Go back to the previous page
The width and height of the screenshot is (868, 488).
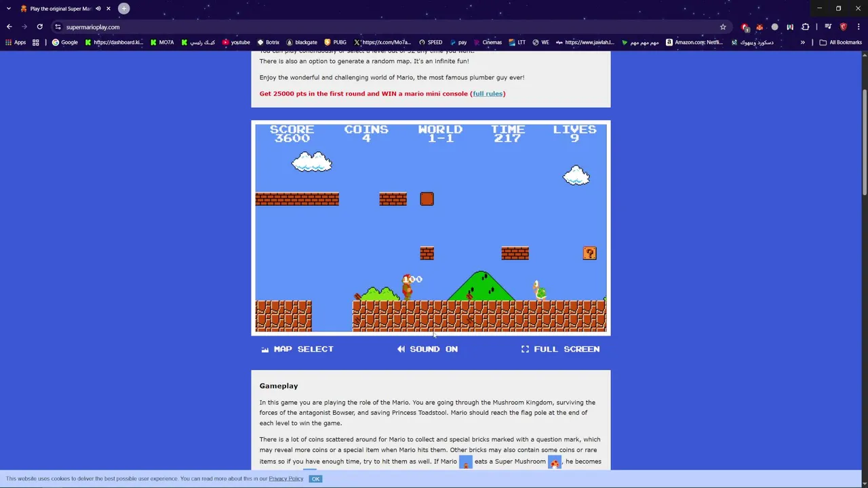pos(9,27)
